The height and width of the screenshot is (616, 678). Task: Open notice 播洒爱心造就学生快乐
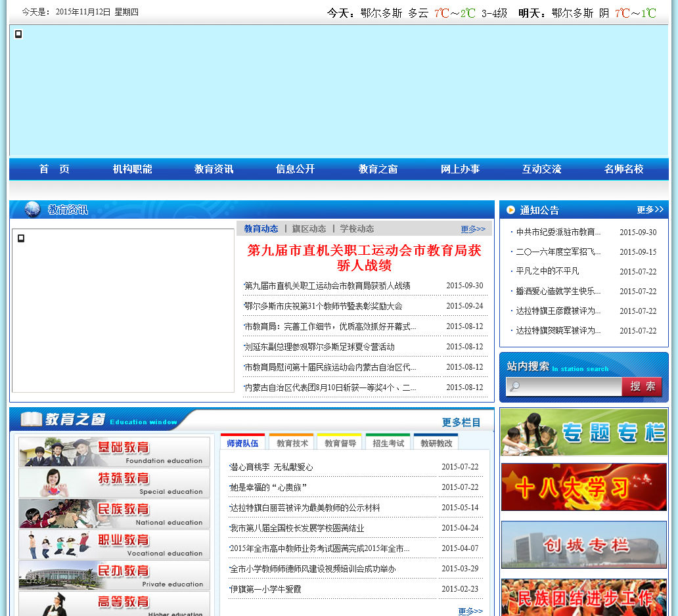pyautogui.click(x=558, y=291)
